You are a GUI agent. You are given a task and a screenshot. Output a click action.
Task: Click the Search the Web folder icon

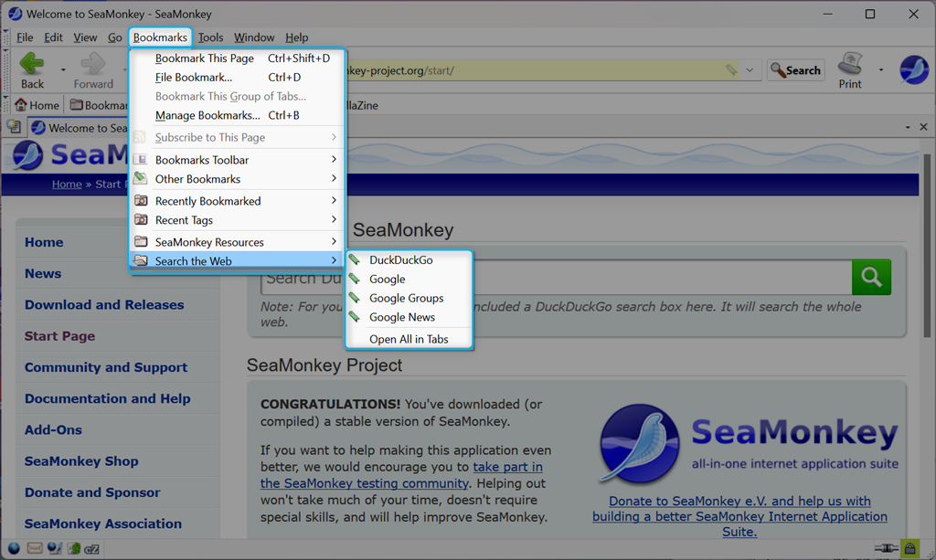[141, 260]
